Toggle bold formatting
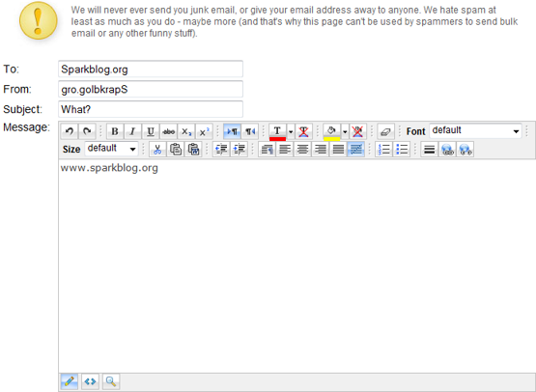The width and height of the screenshot is (536, 392). coord(115,131)
